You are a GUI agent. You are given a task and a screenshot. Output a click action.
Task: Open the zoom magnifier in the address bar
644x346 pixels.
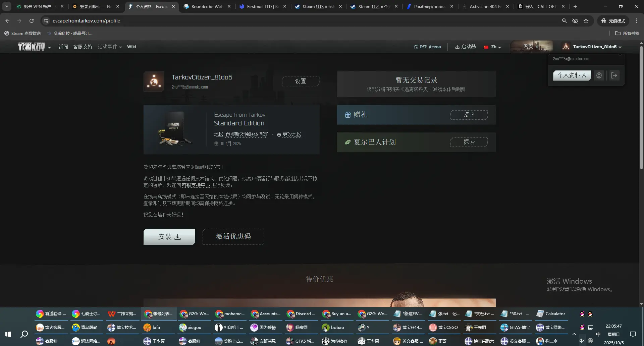click(x=564, y=21)
